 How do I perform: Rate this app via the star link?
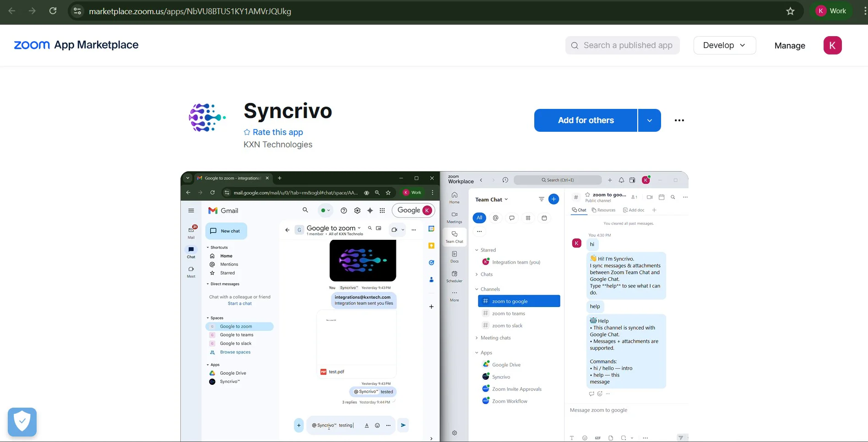pyautogui.click(x=273, y=132)
